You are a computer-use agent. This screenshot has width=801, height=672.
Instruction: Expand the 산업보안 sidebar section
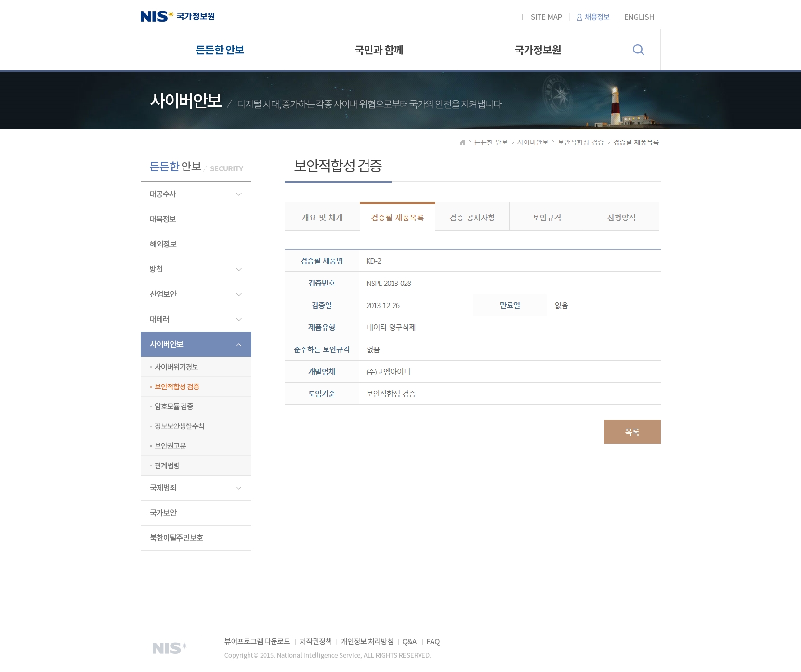click(x=196, y=295)
